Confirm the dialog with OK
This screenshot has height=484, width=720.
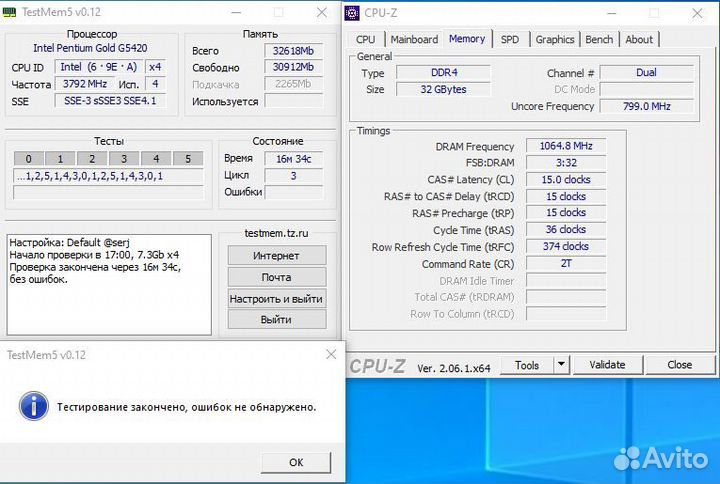pos(296,462)
